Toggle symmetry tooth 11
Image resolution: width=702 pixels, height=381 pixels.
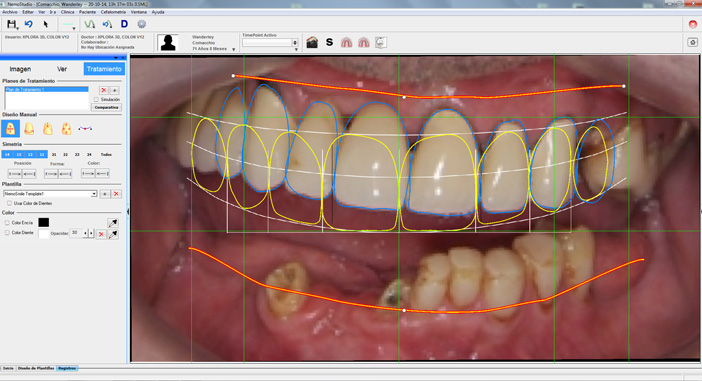click(42, 154)
